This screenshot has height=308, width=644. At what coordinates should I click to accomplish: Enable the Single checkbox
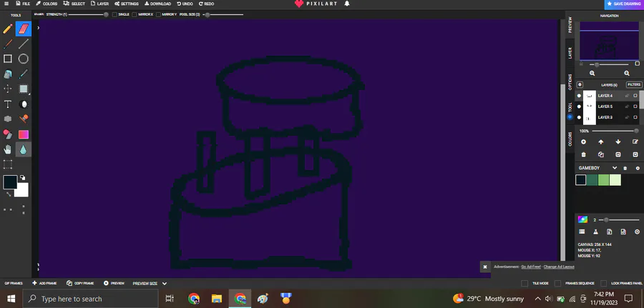(x=114, y=14)
